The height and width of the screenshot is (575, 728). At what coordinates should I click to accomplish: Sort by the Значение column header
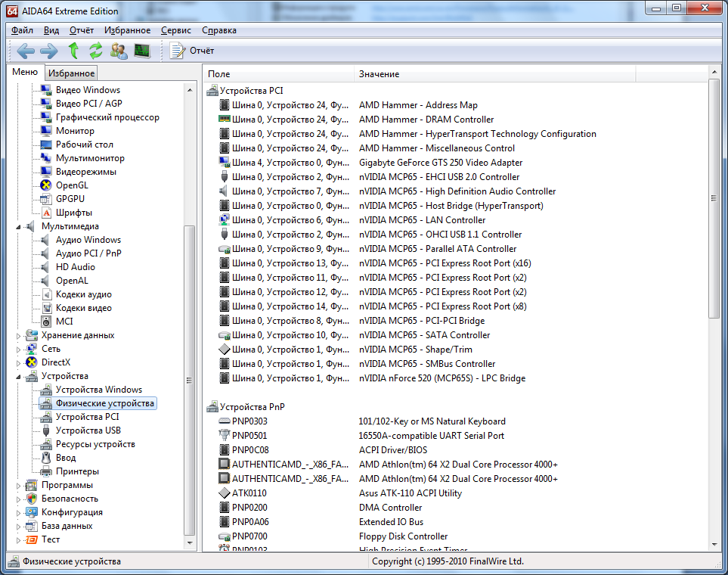[x=495, y=74]
